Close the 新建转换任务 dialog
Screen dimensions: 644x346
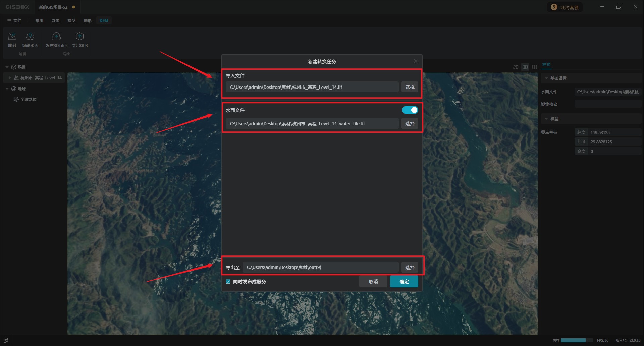pos(416,61)
